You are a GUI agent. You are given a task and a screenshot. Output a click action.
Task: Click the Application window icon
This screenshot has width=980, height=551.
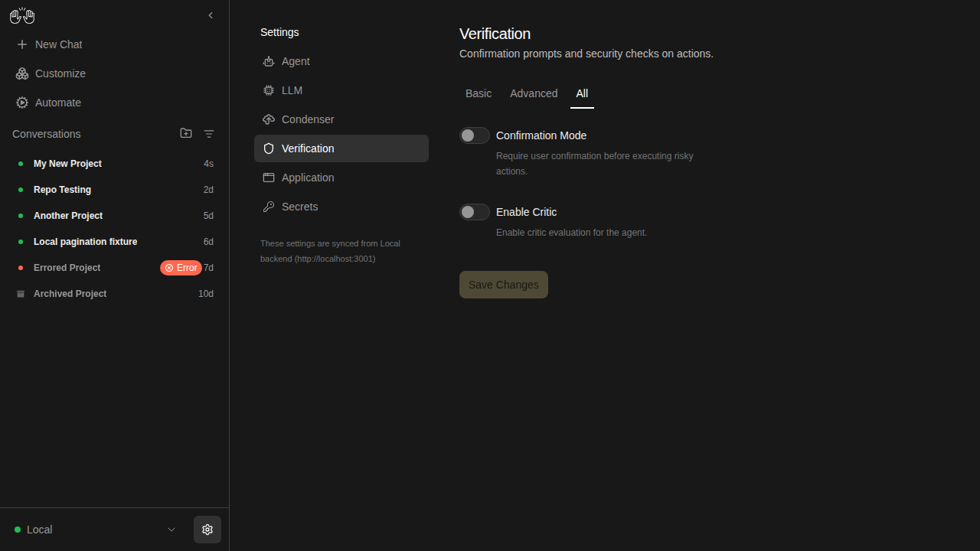(x=269, y=178)
